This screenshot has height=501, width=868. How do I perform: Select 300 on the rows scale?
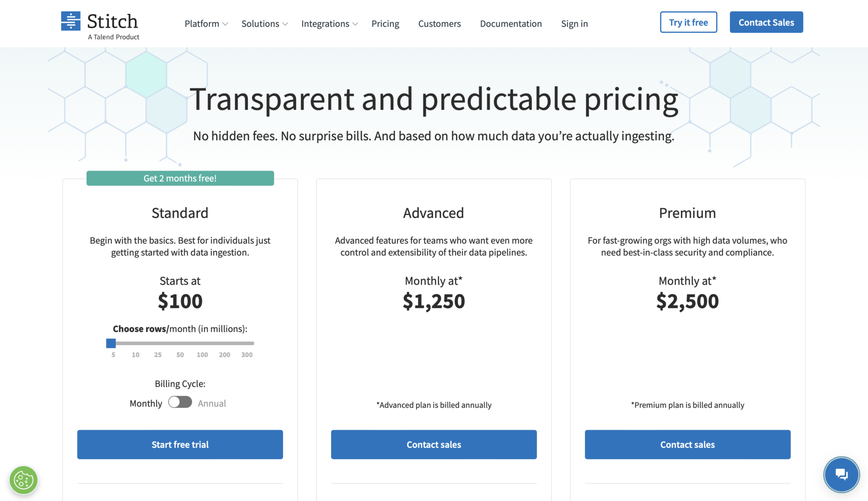point(247,355)
